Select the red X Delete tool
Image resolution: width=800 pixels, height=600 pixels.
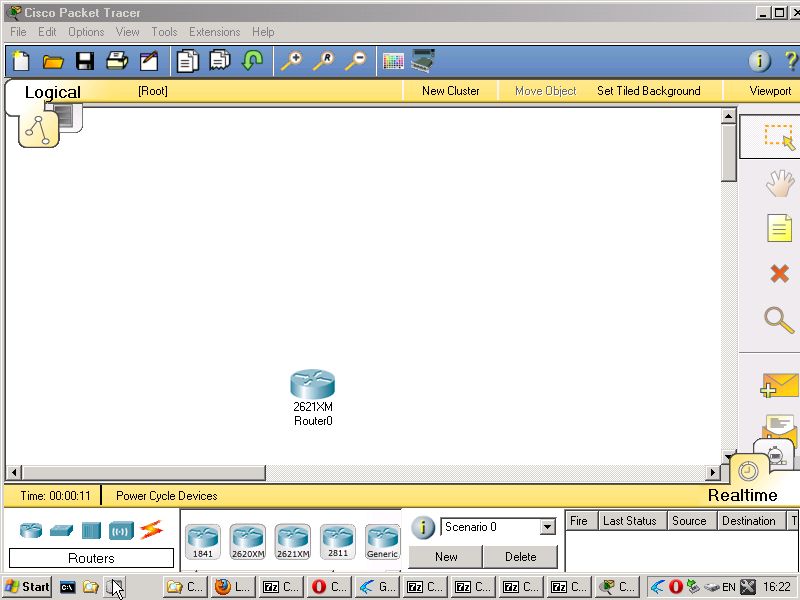click(x=780, y=273)
